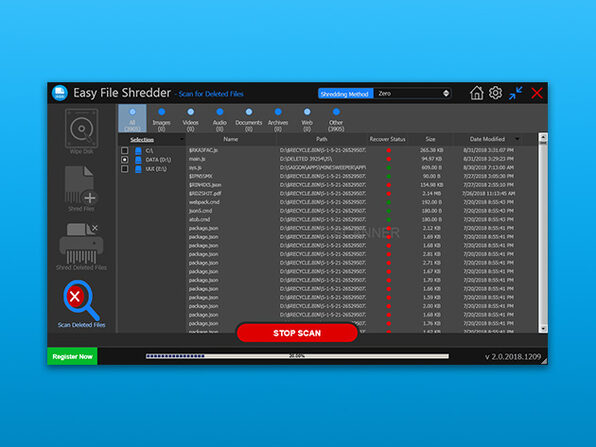Switch to the Images filter tab
Viewport: 596px width, 447px height.
162,119
